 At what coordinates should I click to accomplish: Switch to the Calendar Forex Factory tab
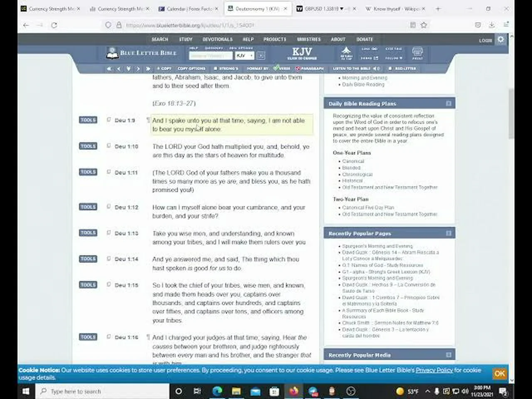[189, 9]
